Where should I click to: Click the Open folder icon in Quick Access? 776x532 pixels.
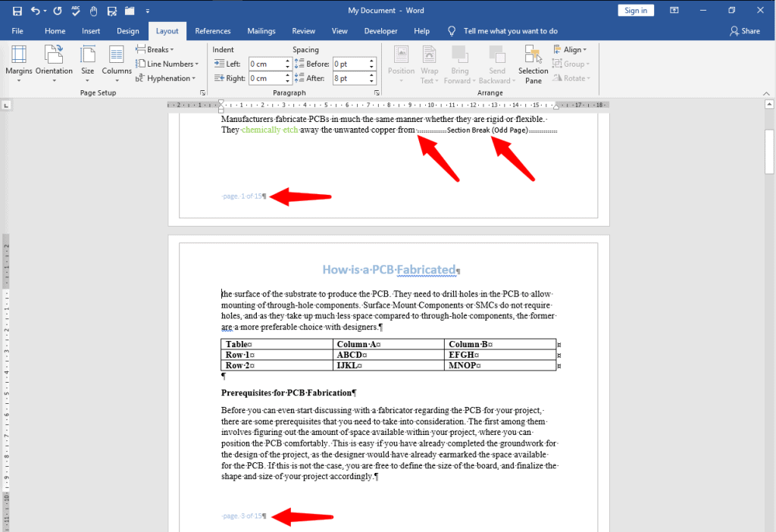130,11
